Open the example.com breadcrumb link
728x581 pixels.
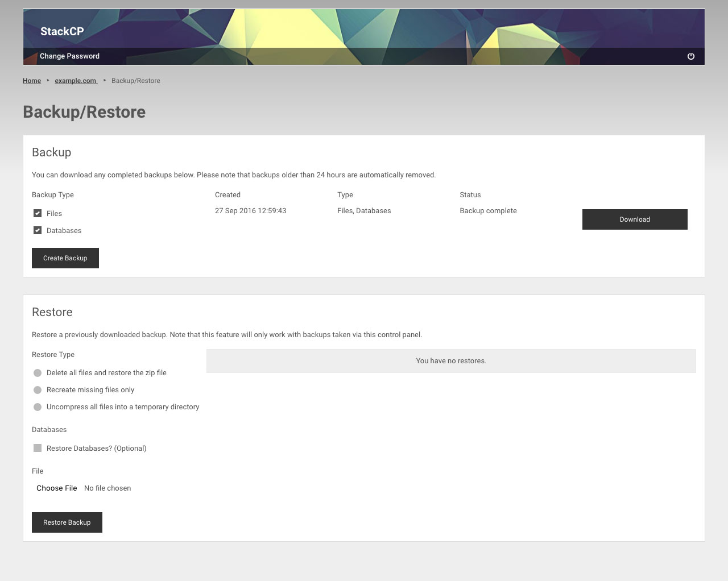pyautogui.click(x=76, y=81)
